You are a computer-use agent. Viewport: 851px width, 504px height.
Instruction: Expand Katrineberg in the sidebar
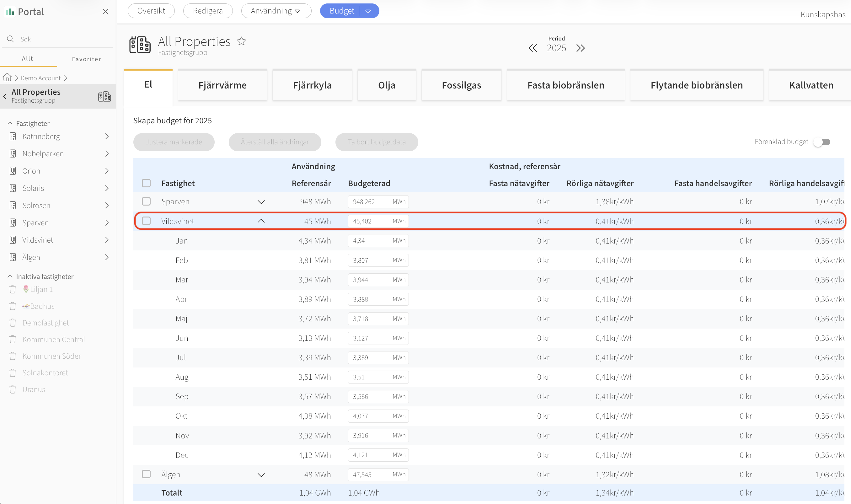point(107,137)
